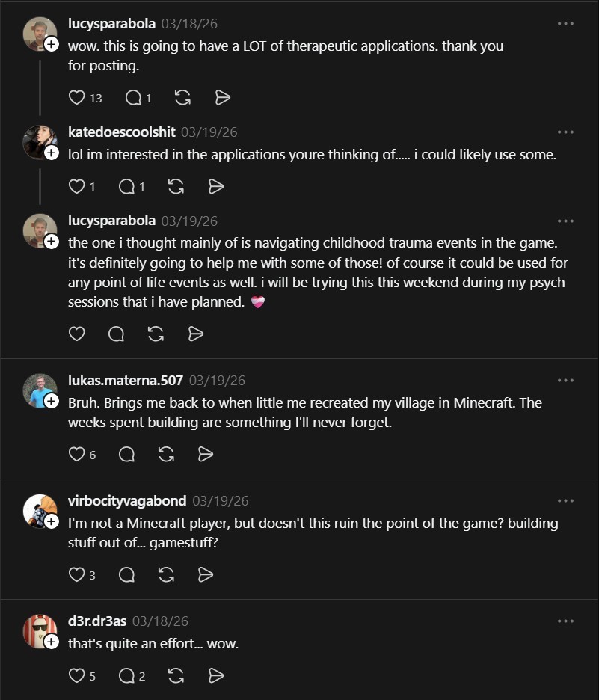This screenshot has height=700, width=599.
Task: Expand more options on d3r.dr3as's comment
Action: 565,621
